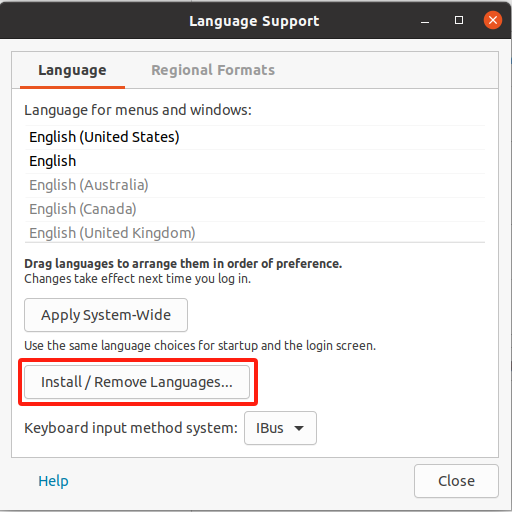Choose English (Australia) from the list
The width and height of the screenshot is (512, 512).
pyautogui.click(x=255, y=185)
